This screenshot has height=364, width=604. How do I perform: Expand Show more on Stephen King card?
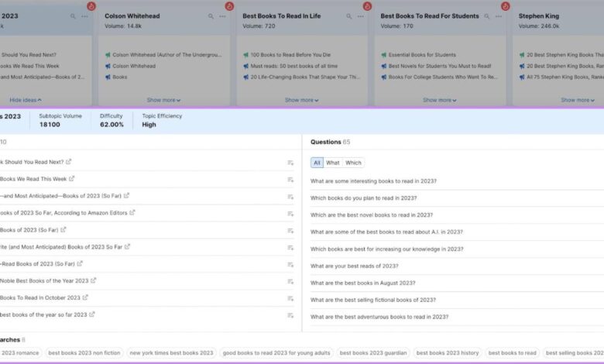point(578,100)
